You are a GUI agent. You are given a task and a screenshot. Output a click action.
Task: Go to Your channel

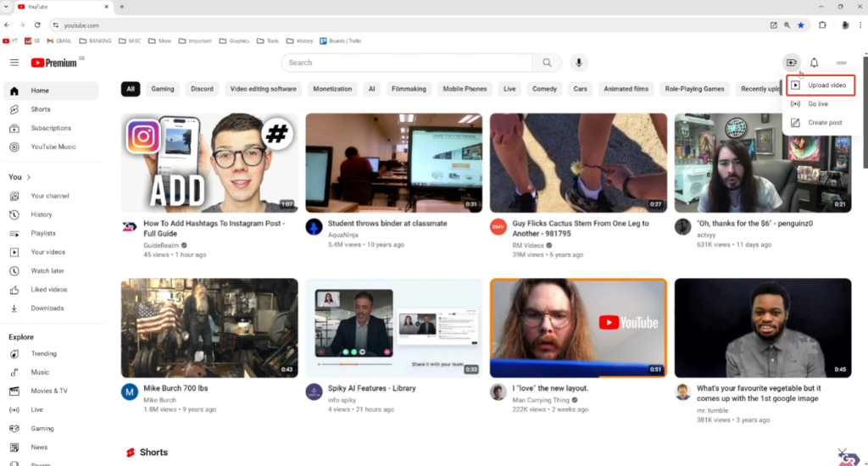[51, 196]
